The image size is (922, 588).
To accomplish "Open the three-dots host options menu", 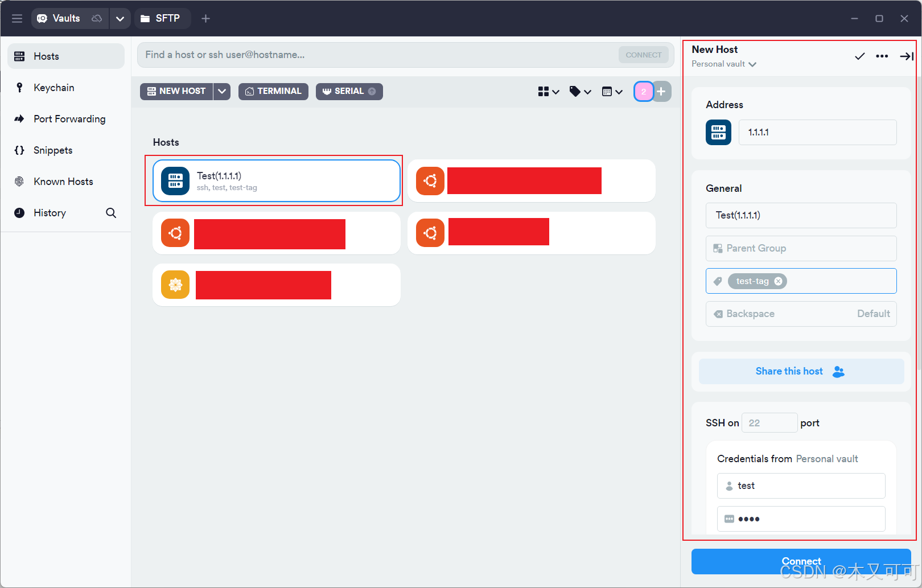I will 882,56.
